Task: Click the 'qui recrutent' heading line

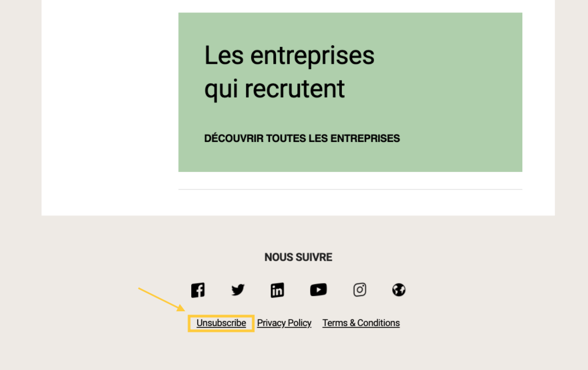Action: coord(274,89)
